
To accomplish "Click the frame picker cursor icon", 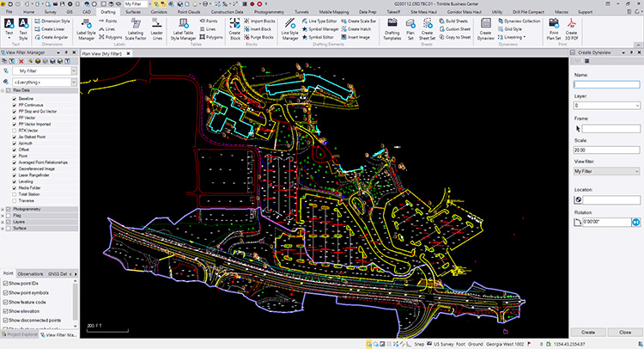I will click(x=578, y=129).
